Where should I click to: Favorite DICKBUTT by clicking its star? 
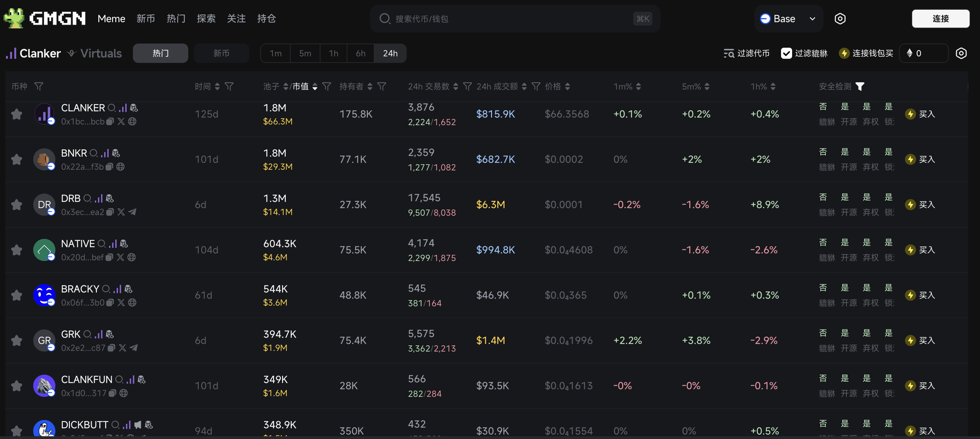[x=16, y=431]
